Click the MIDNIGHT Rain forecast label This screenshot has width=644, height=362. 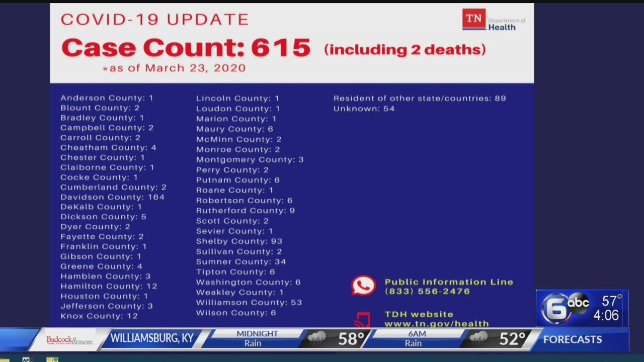[257, 338]
